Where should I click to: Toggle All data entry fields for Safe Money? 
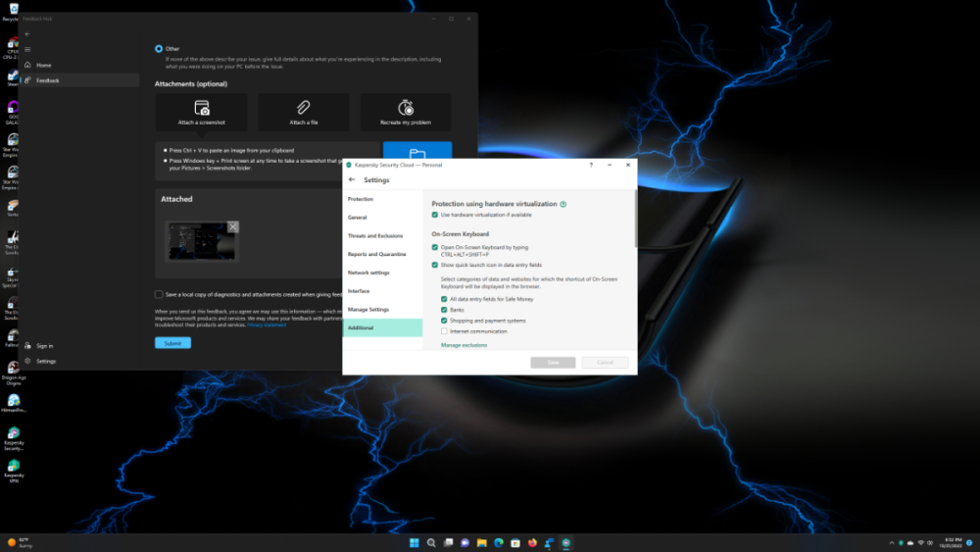444,299
